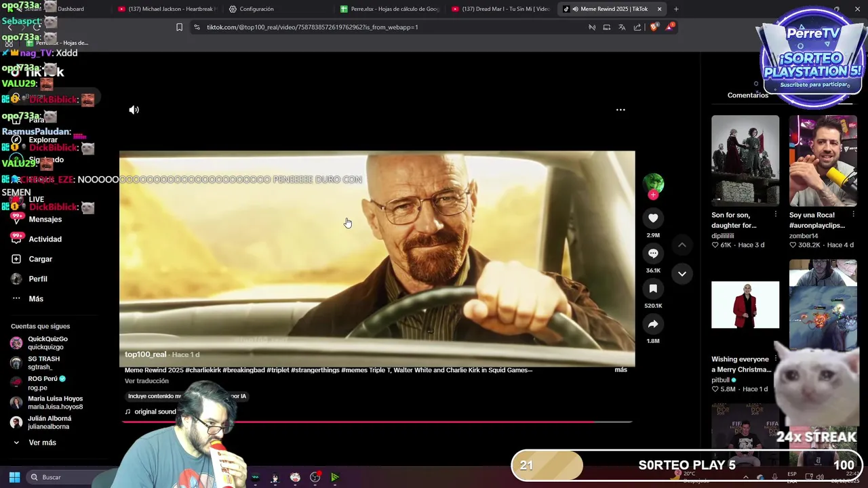Open Actividad notifications in sidebar

tap(45, 239)
